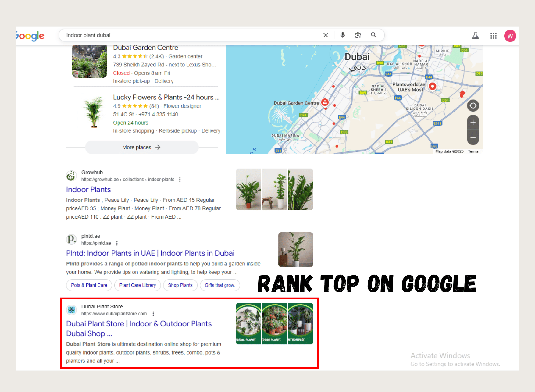Open Google Search Labs flask icon
535x392 pixels.
point(475,36)
